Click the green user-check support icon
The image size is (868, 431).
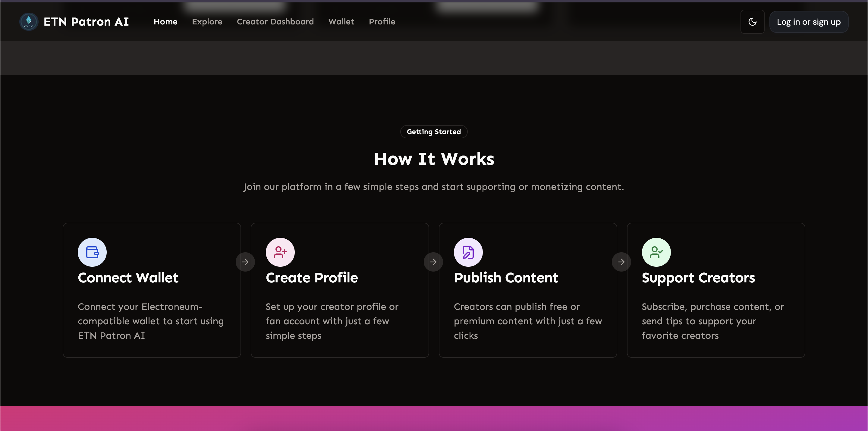656,252
